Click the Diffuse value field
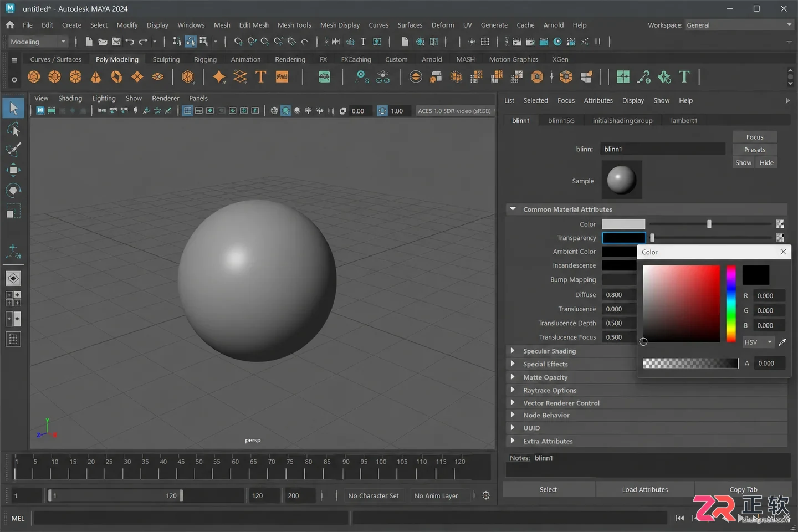The image size is (798, 532). [619, 295]
